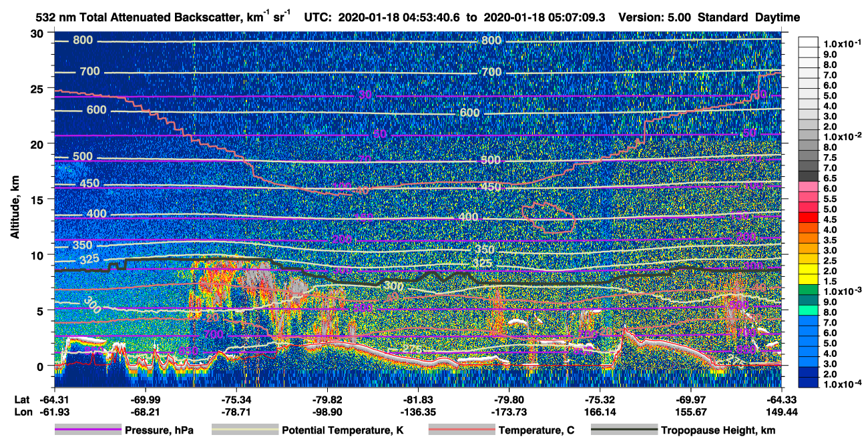The width and height of the screenshot is (868, 445).
Task: Click the colorbar label 3.5
Action: (x=830, y=240)
